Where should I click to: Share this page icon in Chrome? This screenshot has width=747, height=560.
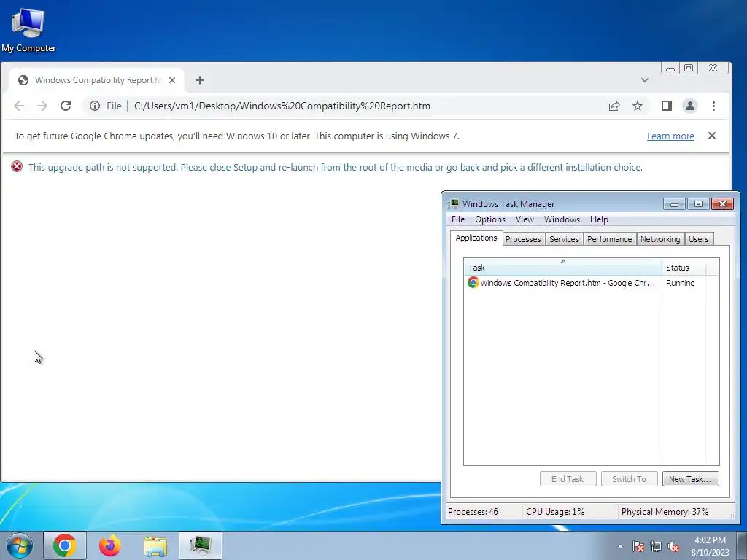tap(614, 106)
